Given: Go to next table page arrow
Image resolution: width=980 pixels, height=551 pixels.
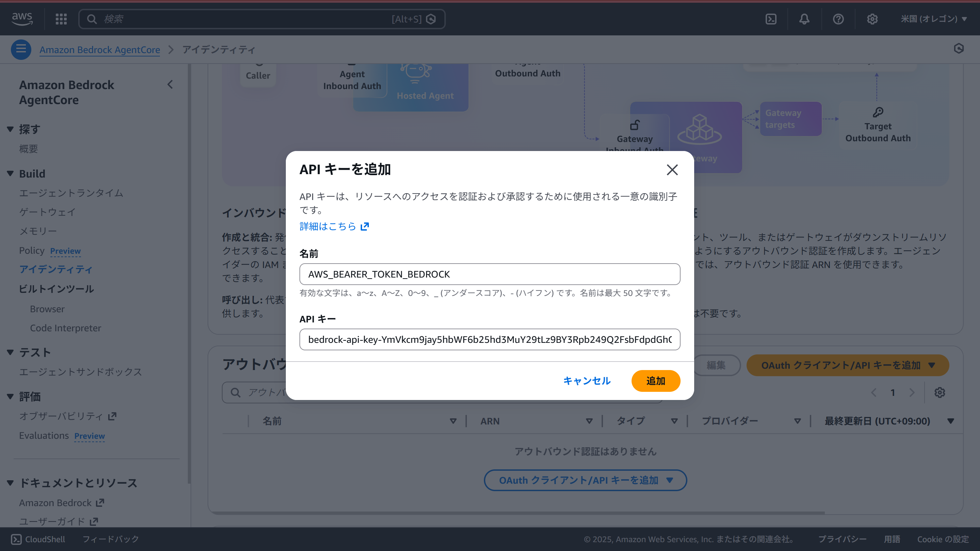Looking at the screenshot, I should tap(912, 393).
